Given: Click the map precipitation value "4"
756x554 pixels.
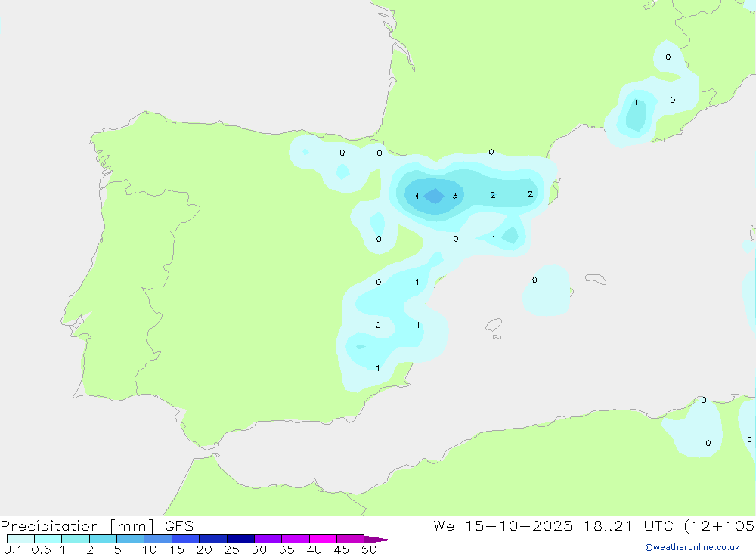Looking at the screenshot, I should point(417,196).
